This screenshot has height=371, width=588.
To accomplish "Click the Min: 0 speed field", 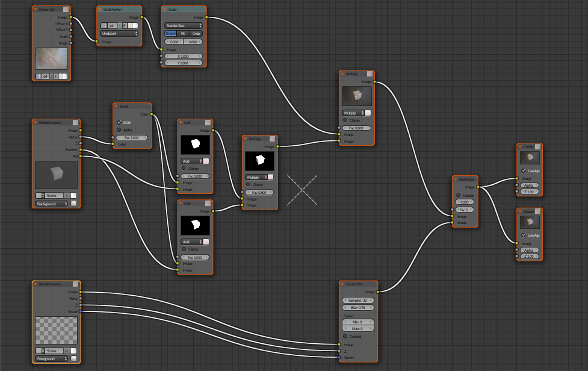I will (358, 322).
